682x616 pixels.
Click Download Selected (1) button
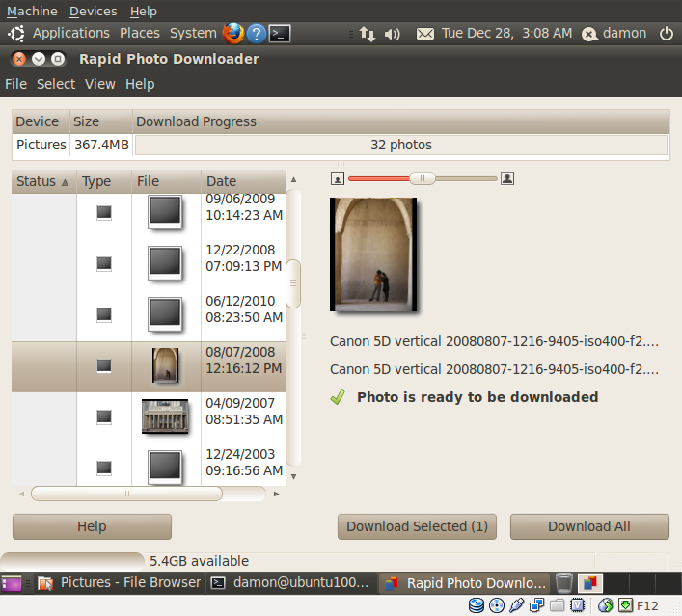(417, 526)
